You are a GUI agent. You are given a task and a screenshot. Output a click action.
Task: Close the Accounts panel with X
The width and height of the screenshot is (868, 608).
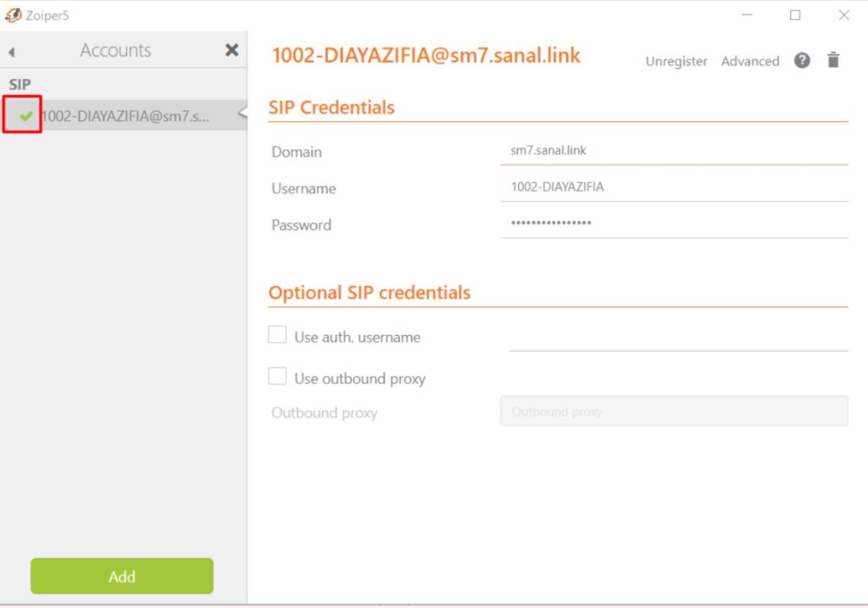pos(231,50)
